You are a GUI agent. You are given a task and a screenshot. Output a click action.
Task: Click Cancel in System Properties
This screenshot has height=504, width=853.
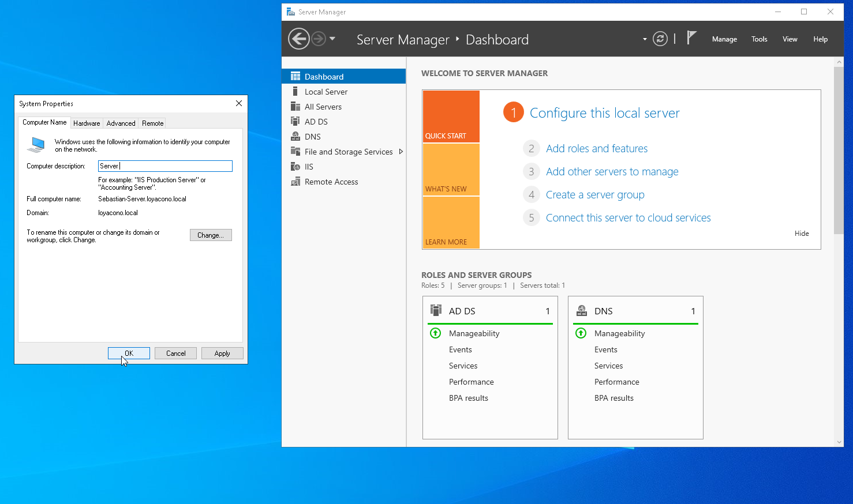click(175, 353)
